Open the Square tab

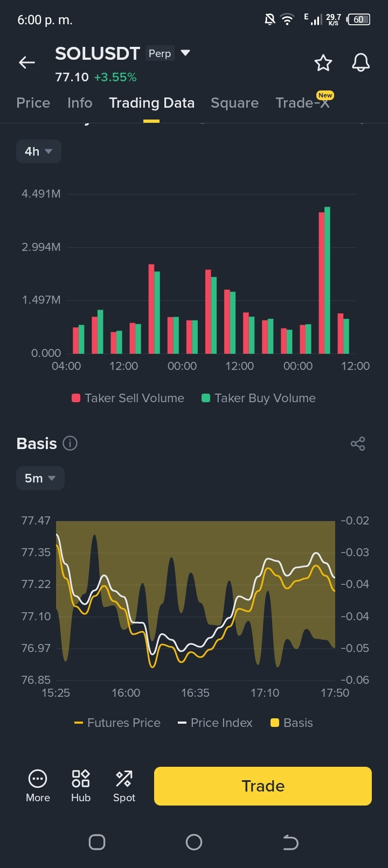pyautogui.click(x=234, y=103)
